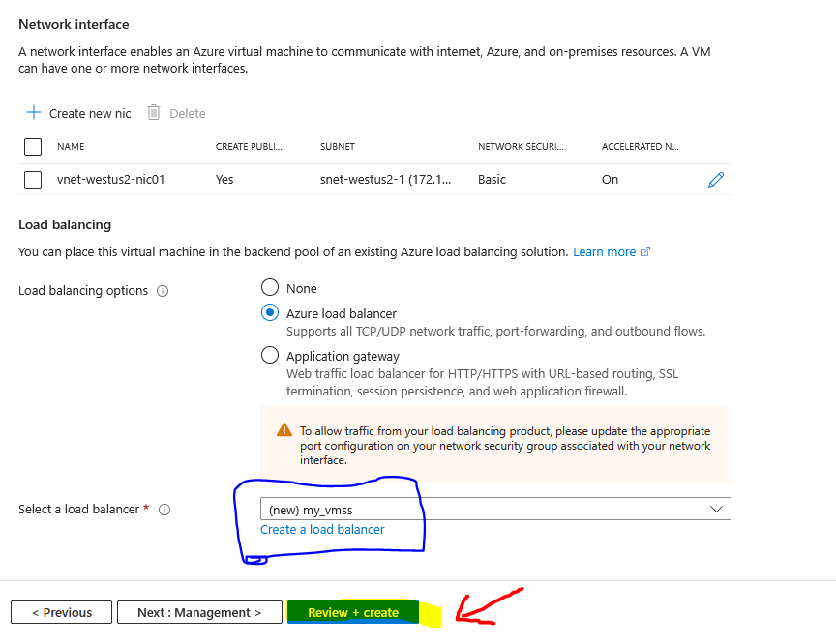Viewport: 836px width, 644px height.
Task: Open info tooltip beside Load balancing options
Action: click(163, 291)
